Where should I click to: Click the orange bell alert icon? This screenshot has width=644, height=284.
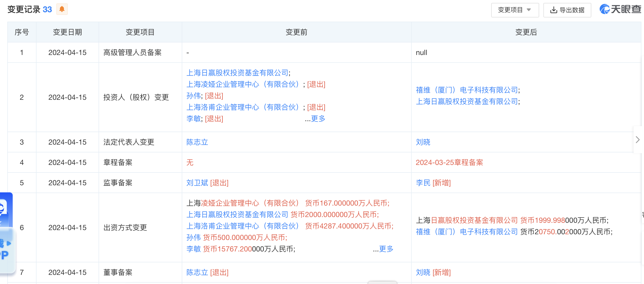tap(62, 9)
